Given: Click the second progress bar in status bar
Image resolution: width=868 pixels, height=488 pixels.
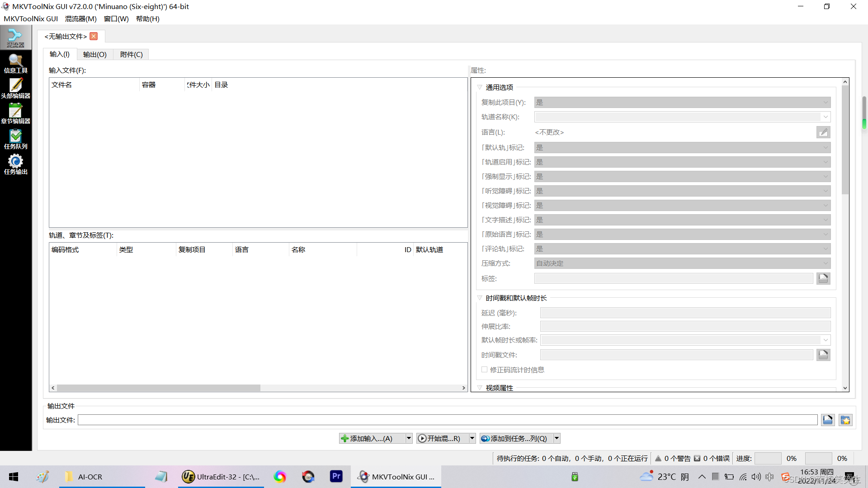Looking at the screenshot, I should (818, 458).
